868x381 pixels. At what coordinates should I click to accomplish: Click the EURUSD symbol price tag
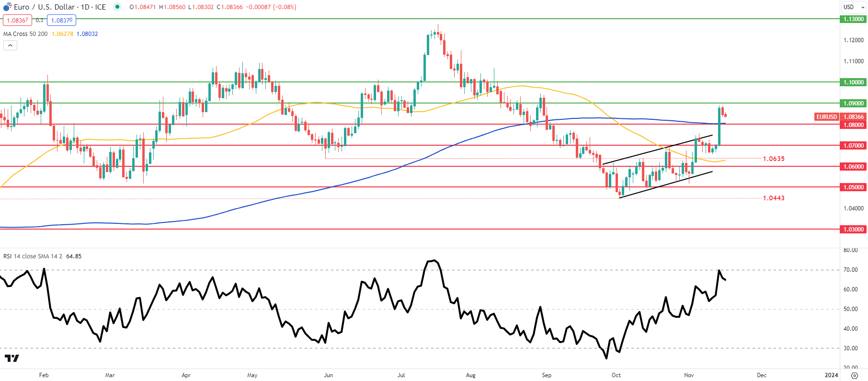827,117
